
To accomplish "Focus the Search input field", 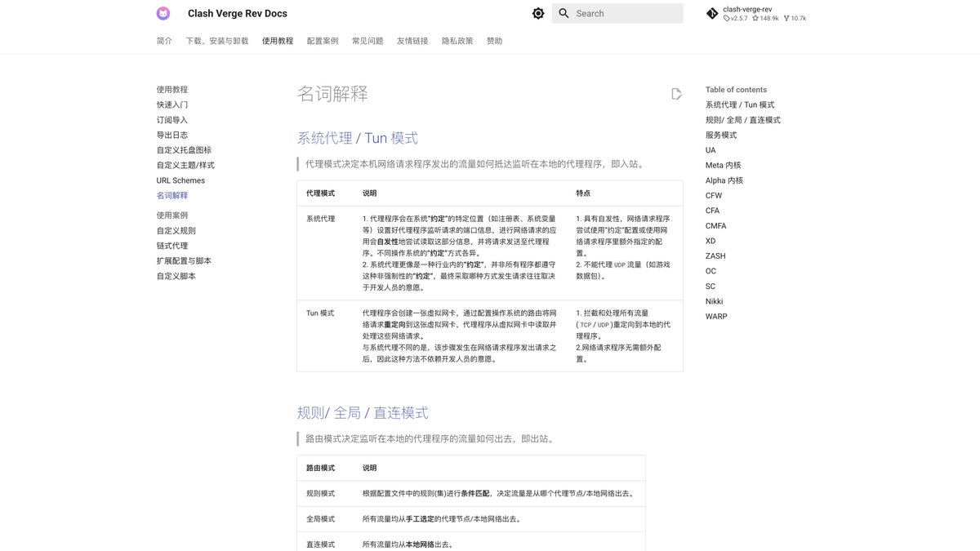I will coord(617,13).
